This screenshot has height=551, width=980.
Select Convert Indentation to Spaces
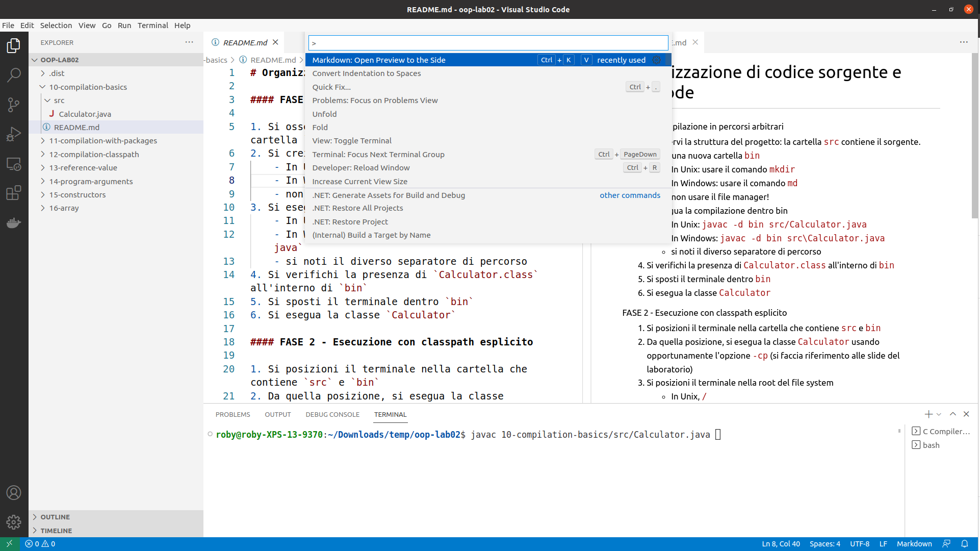point(366,73)
